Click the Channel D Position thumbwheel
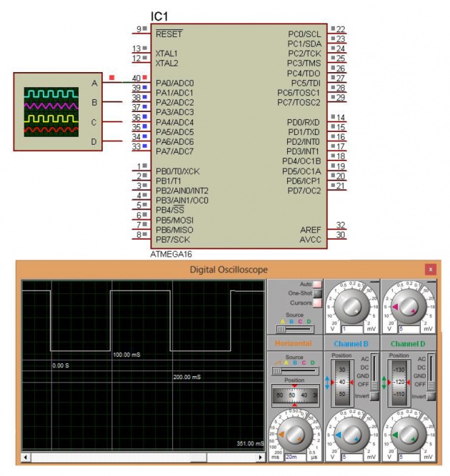 (x=399, y=383)
